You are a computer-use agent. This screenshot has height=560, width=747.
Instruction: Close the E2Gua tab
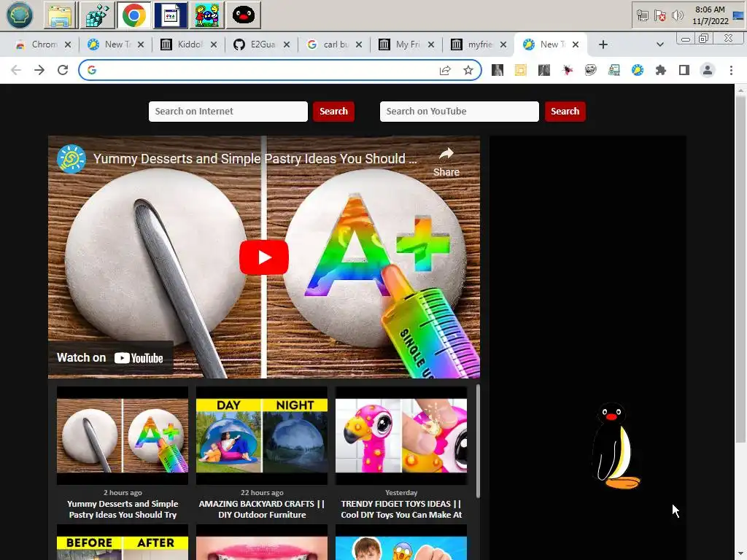click(286, 44)
